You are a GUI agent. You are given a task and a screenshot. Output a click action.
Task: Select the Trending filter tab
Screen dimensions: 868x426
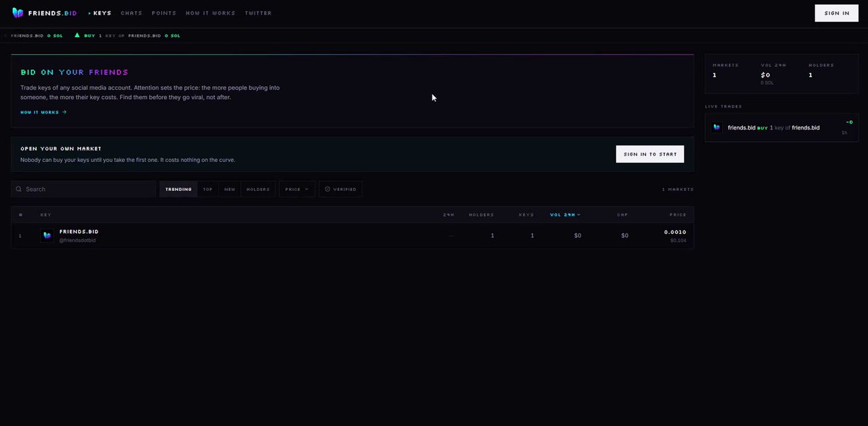[179, 189]
